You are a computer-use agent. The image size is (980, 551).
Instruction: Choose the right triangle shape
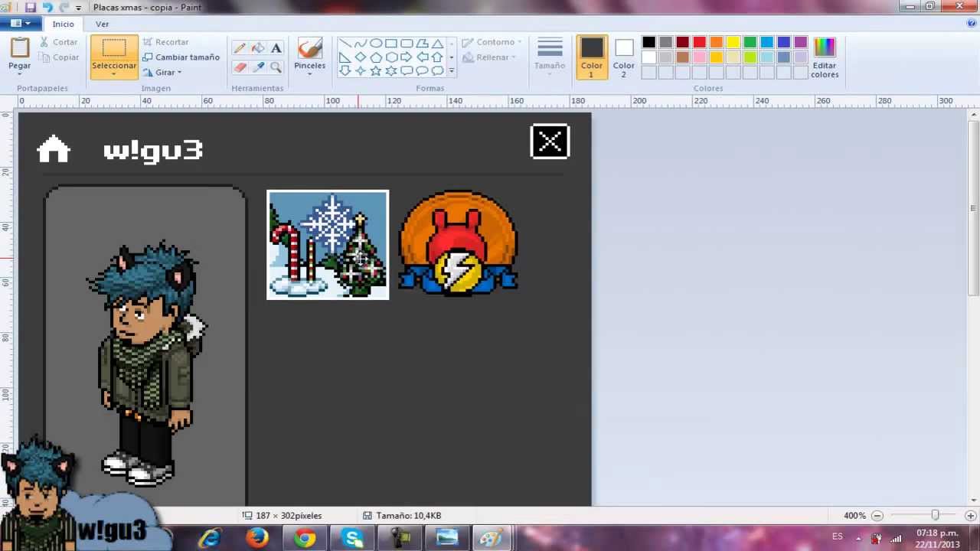[x=345, y=57]
